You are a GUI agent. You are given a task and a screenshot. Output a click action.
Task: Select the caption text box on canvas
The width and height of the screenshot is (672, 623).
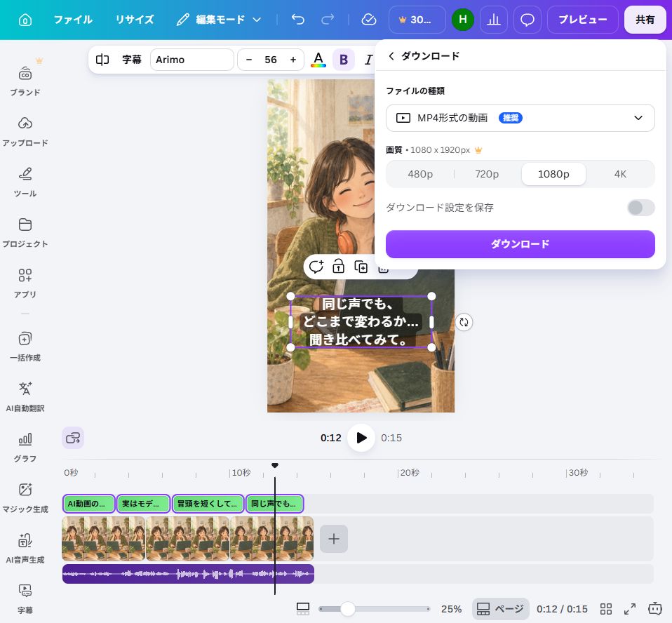[x=361, y=321]
